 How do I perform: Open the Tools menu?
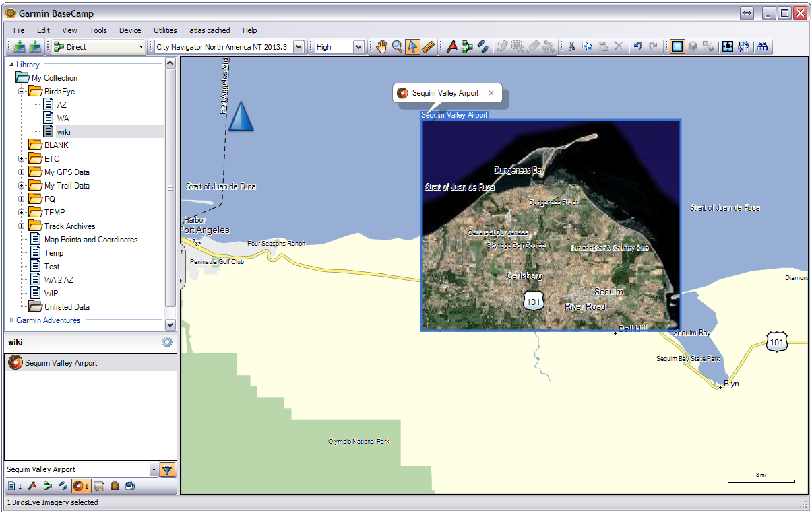[x=98, y=30]
